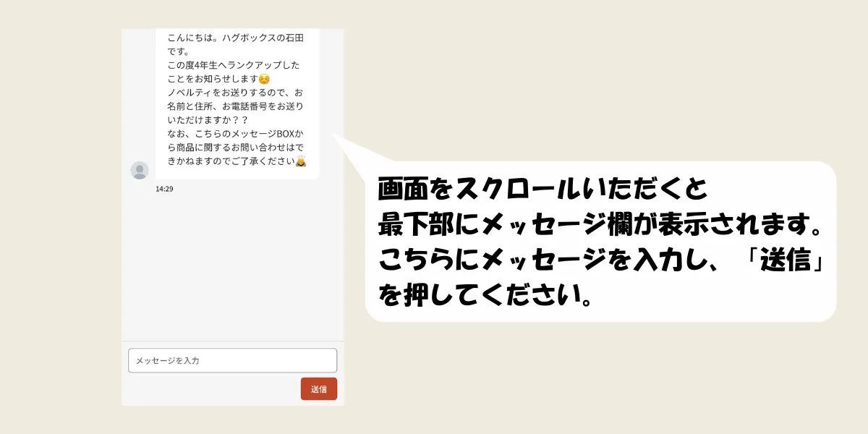Screen dimensions: 868x434
Task: Click callout heading 画面をスクロールいただくと
Action: click(x=542, y=190)
